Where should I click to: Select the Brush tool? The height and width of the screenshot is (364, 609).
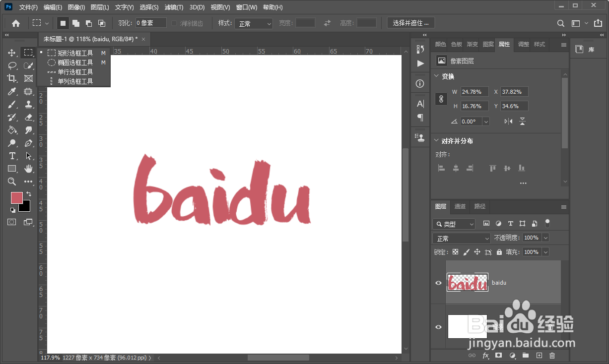12,104
